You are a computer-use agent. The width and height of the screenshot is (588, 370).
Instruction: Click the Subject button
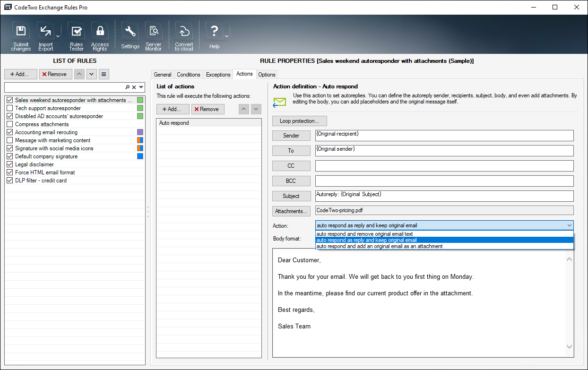click(x=291, y=196)
